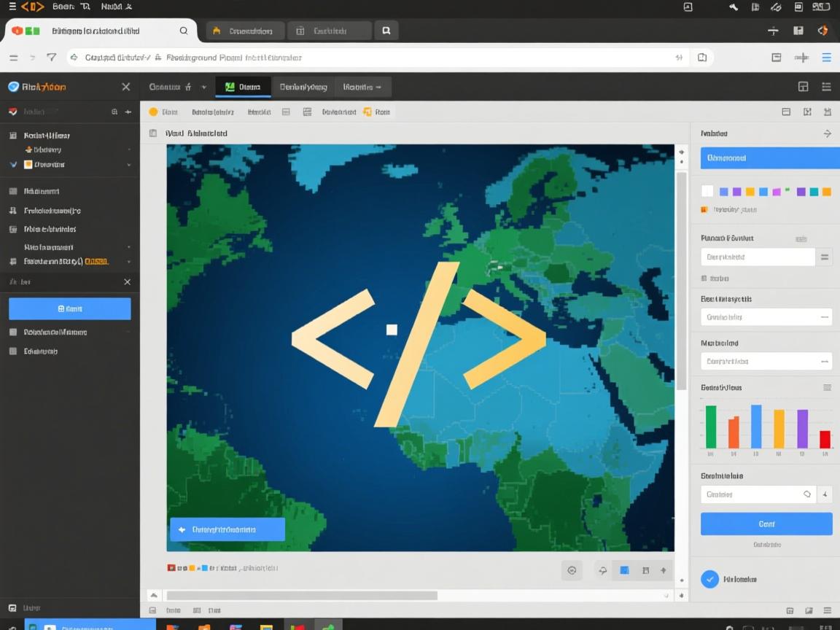Click the circular target icon below the map

(x=572, y=570)
